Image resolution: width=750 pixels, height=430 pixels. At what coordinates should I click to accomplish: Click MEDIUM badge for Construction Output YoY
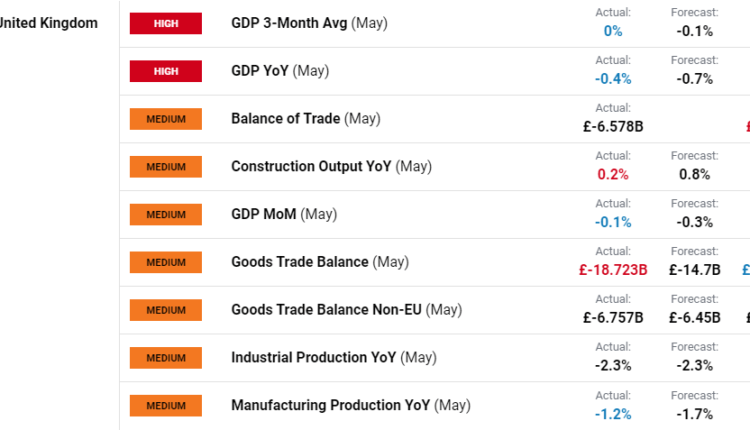[165, 167]
